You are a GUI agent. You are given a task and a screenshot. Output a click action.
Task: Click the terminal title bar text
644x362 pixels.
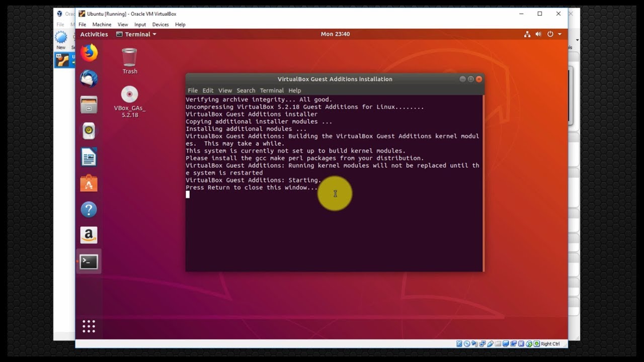pos(335,79)
